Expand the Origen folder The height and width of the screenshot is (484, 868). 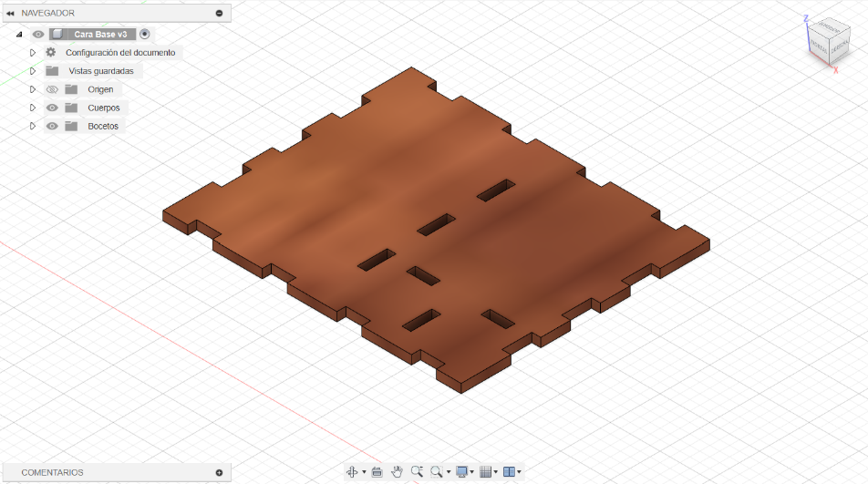33,89
